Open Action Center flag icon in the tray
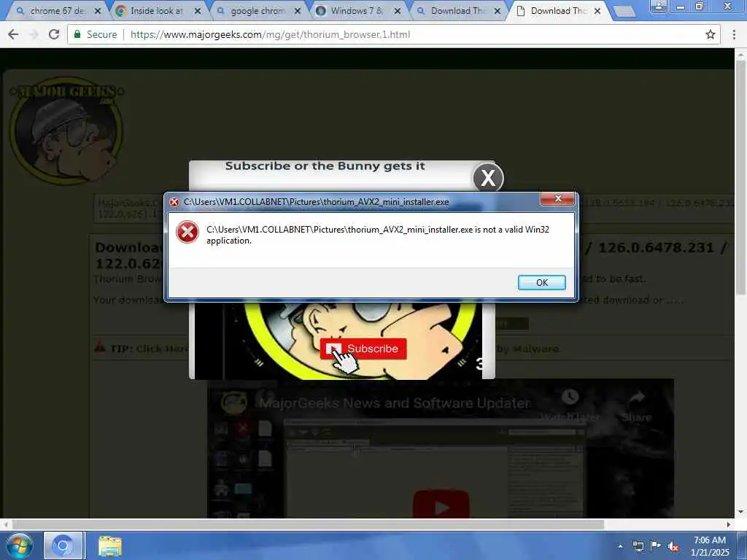Image resolution: width=747 pixels, height=560 pixels. click(x=656, y=545)
